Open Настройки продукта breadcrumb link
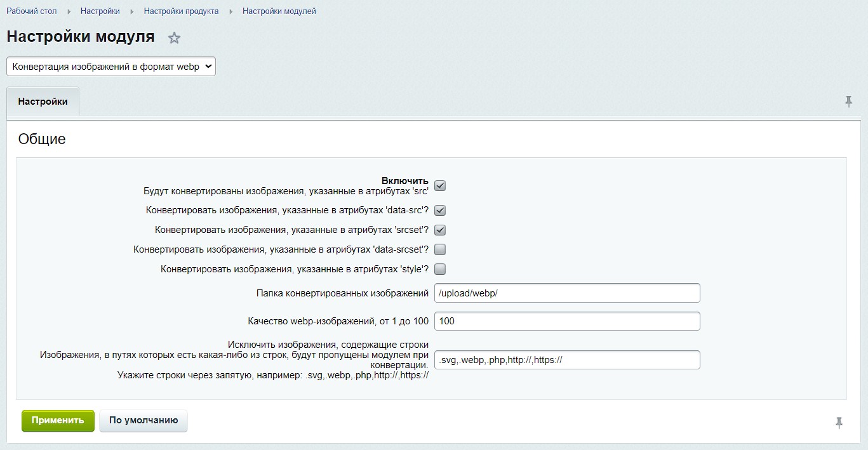 (x=181, y=11)
